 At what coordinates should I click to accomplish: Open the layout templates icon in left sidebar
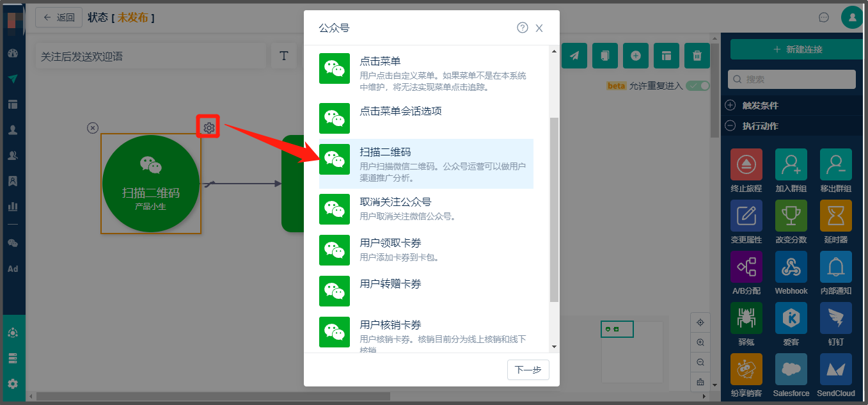click(13, 104)
